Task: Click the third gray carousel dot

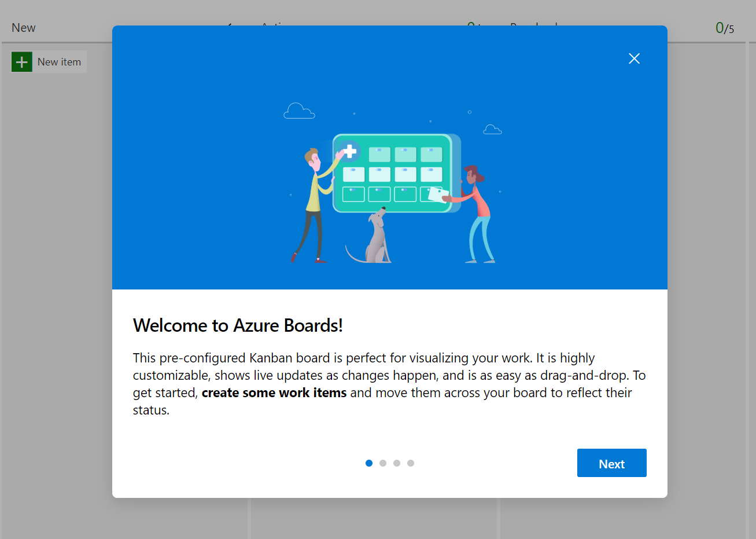Action: (397, 463)
